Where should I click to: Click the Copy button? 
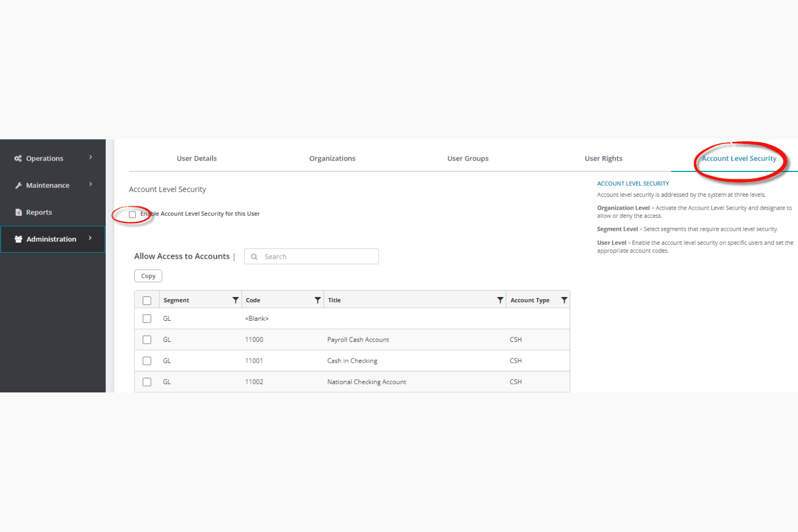click(x=148, y=276)
